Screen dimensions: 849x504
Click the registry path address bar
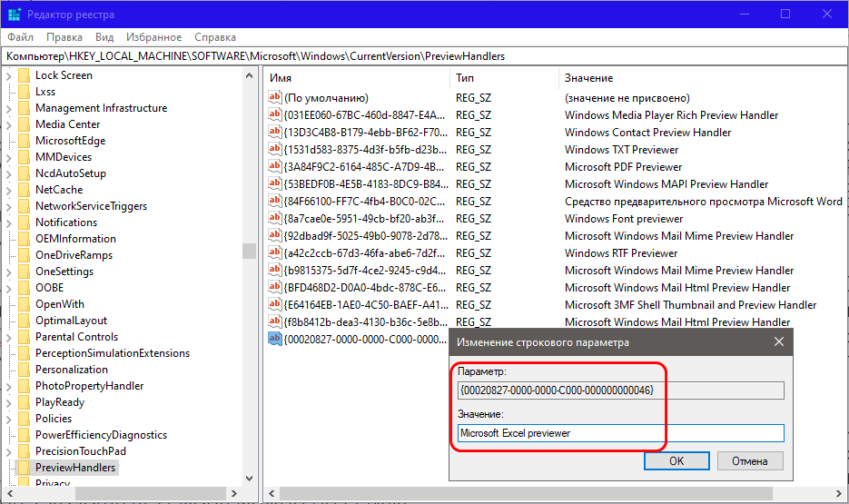(x=425, y=56)
